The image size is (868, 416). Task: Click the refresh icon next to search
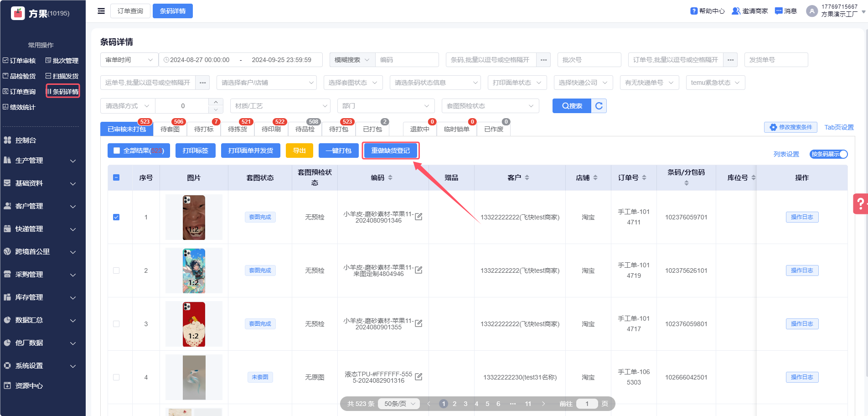pos(599,106)
